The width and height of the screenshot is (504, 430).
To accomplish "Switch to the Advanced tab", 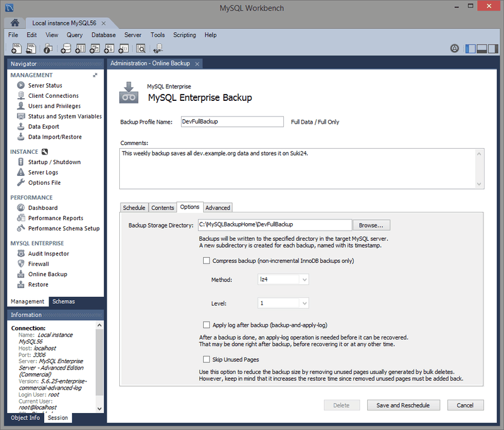I will [218, 207].
